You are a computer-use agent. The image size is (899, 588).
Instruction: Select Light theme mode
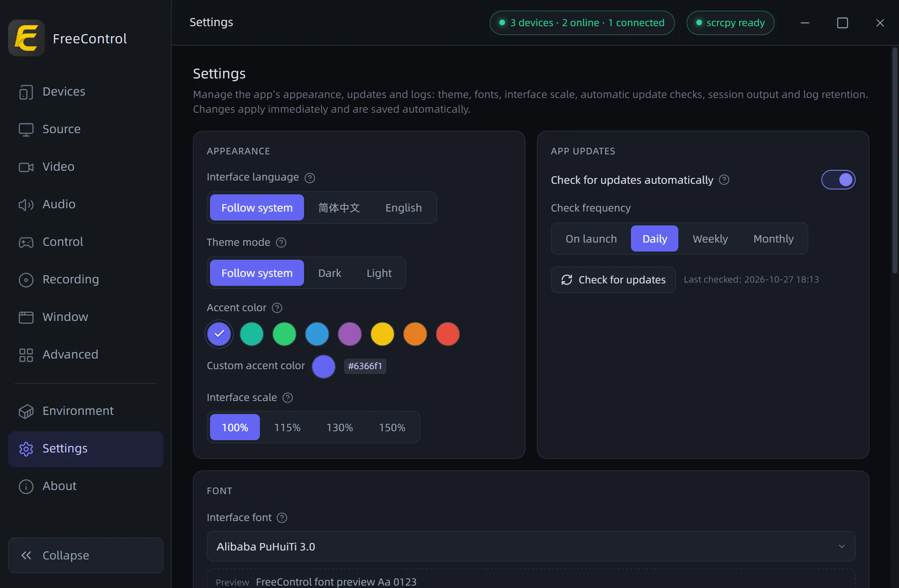(379, 273)
